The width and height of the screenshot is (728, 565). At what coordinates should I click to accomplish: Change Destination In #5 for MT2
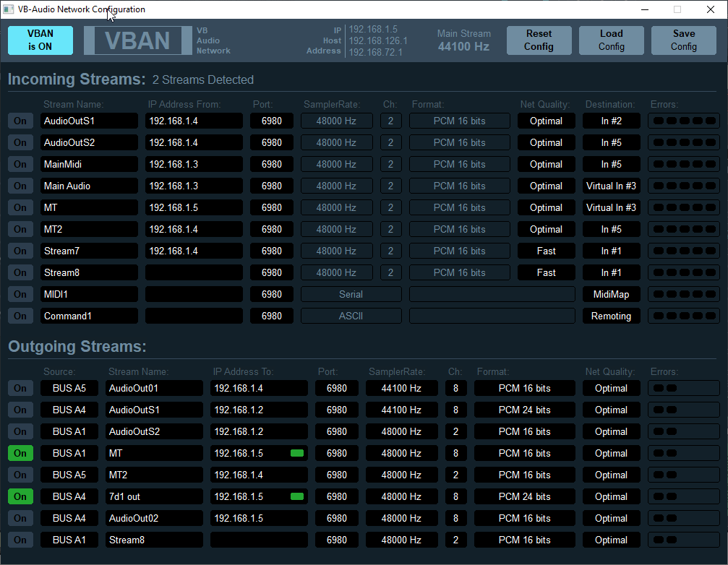611,229
